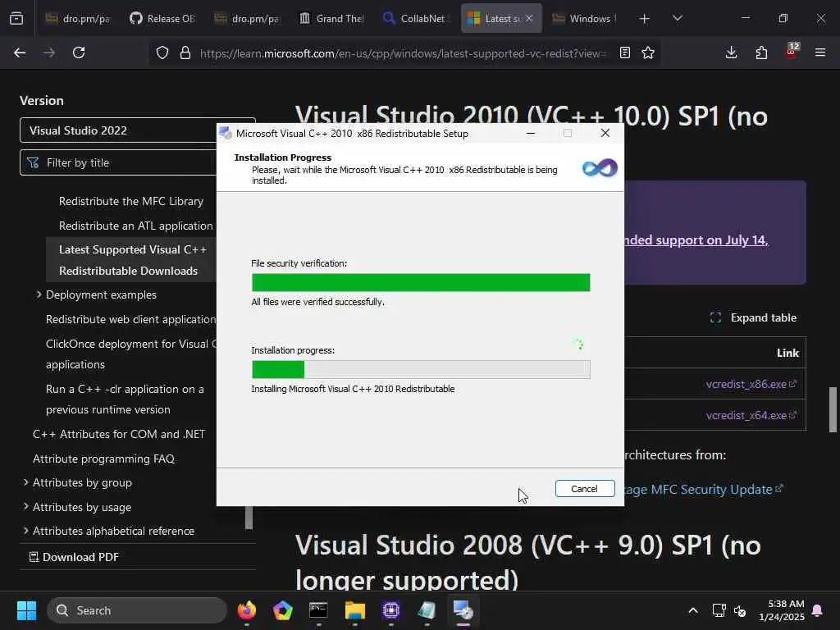Open the notepad-like taskbar app
Image resolution: width=840 pixels, height=630 pixels.
click(427, 610)
